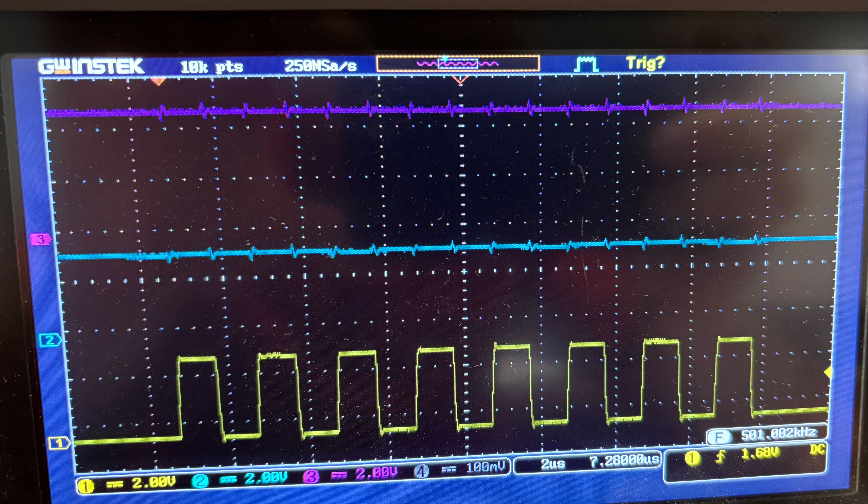Select the channel 1 ground level marker
The width and height of the screenshot is (868, 504).
click(60, 443)
